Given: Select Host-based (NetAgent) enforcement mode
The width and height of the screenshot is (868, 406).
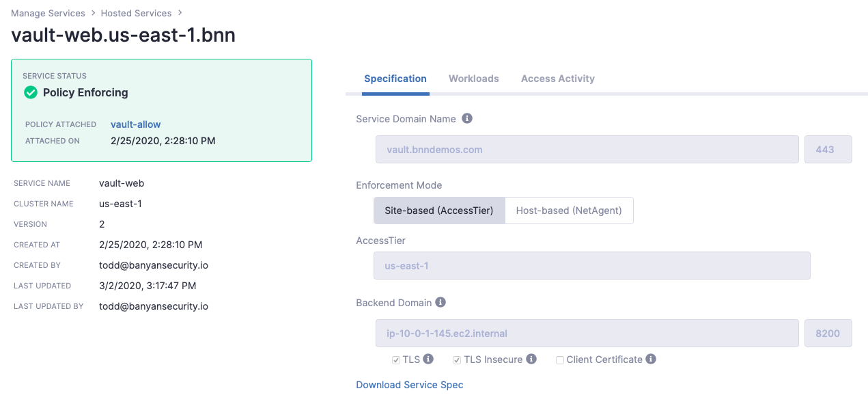Looking at the screenshot, I should point(569,211).
